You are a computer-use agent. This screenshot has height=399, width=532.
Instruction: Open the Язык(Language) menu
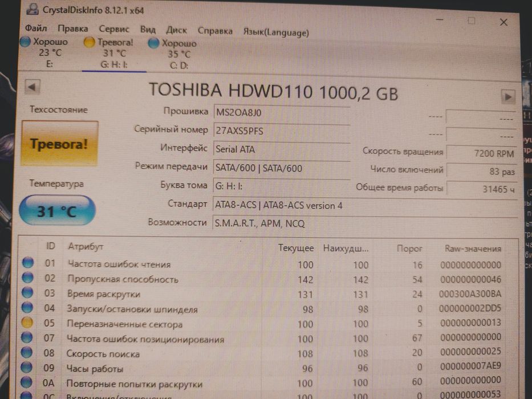(x=276, y=32)
